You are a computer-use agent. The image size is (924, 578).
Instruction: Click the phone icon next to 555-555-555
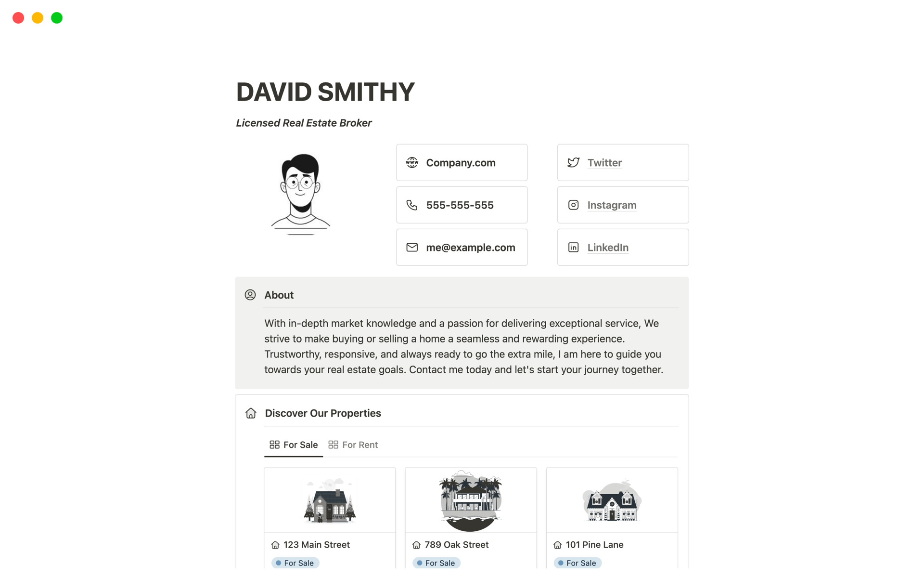[412, 205]
